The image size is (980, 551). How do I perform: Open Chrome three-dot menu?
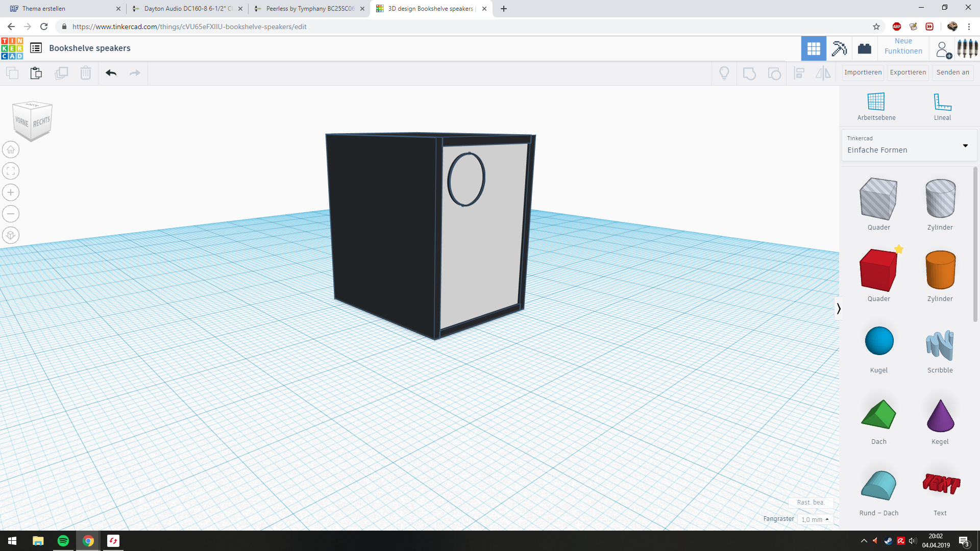[x=969, y=27]
